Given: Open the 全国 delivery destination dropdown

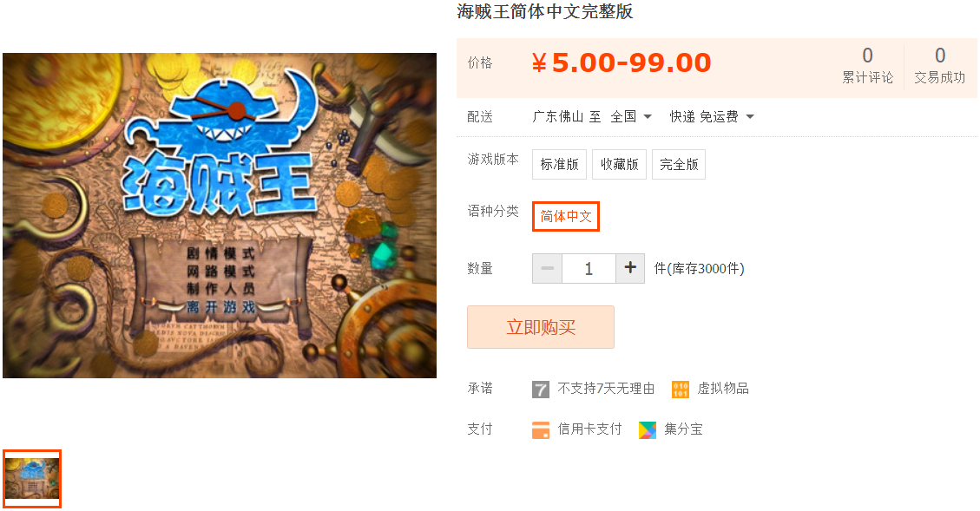Looking at the screenshot, I should [x=631, y=117].
